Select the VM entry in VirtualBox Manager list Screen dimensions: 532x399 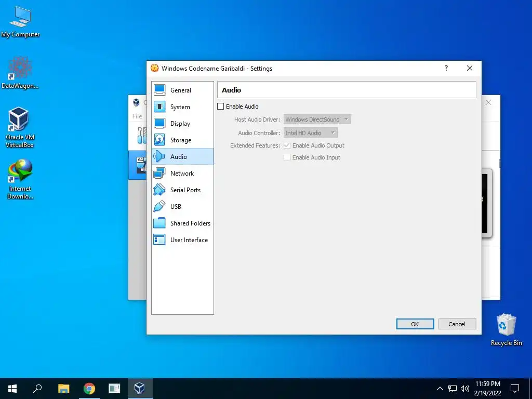tap(137, 165)
